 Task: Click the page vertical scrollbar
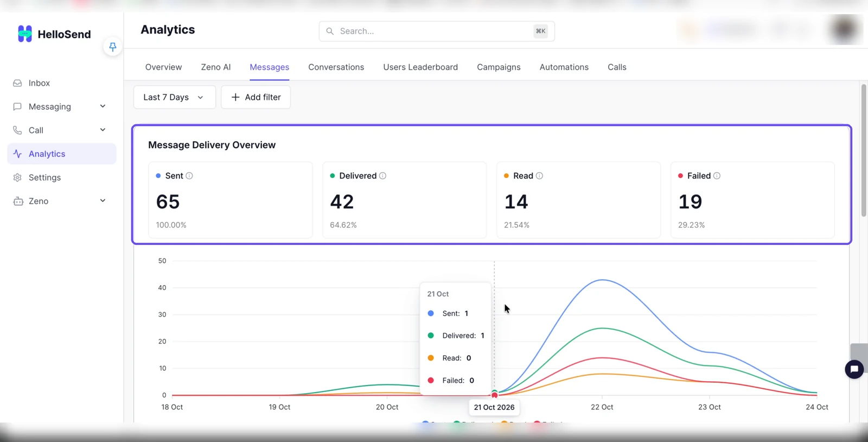(864, 150)
